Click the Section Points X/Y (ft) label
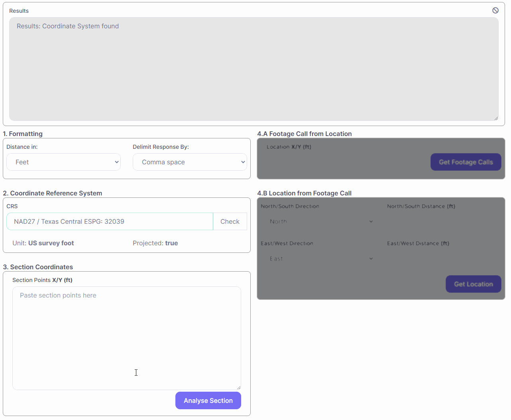The width and height of the screenshot is (511, 420). tap(42, 280)
